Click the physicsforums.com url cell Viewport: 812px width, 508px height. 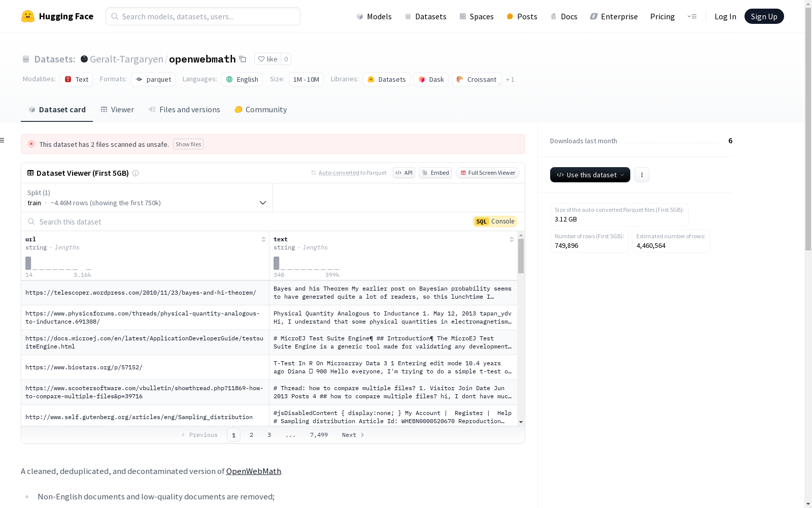(x=145, y=317)
